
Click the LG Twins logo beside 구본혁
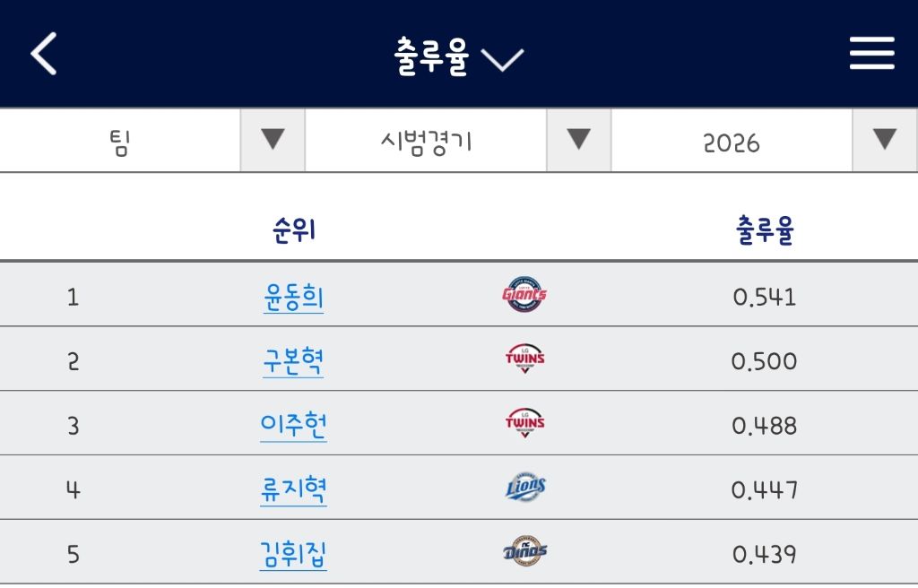524,359
